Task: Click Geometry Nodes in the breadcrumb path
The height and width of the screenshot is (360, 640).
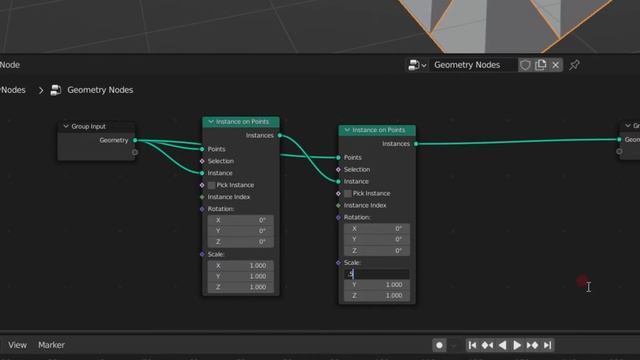Action: coord(100,90)
